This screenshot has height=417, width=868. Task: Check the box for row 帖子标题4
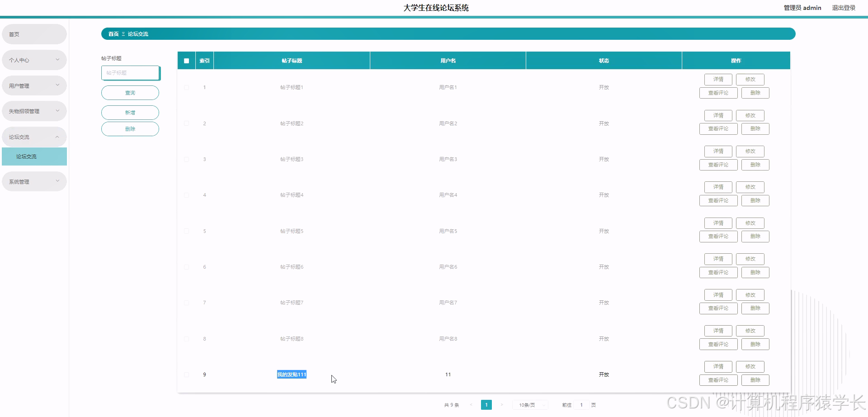[x=186, y=195]
